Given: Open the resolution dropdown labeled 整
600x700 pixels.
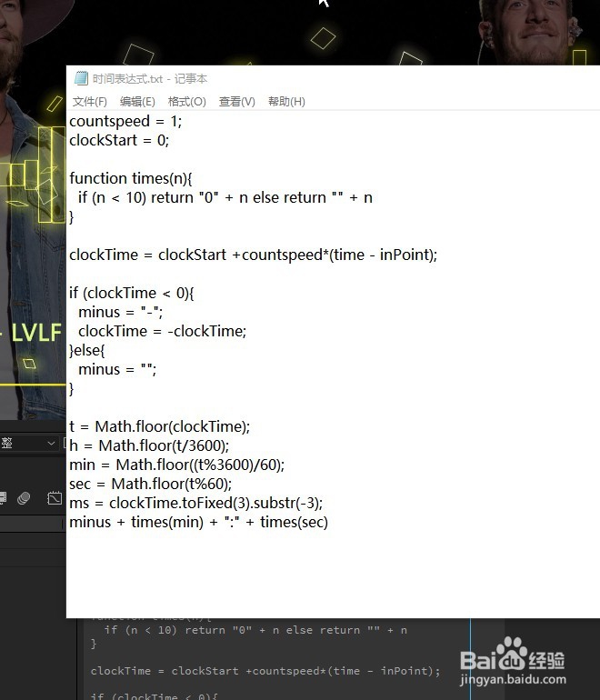Looking at the screenshot, I should point(27,444).
